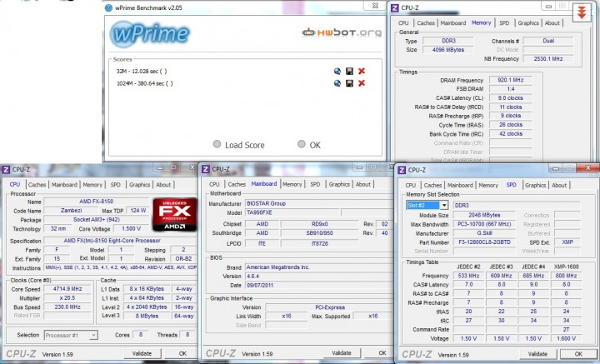
Task: Select Caches tab in Memory window
Action: pos(426,23)
